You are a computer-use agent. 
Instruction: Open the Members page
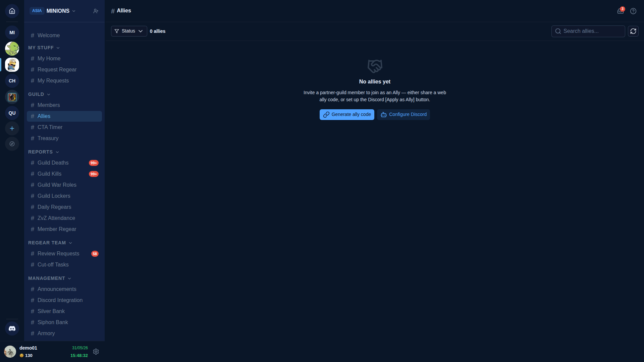pos(64,105)
